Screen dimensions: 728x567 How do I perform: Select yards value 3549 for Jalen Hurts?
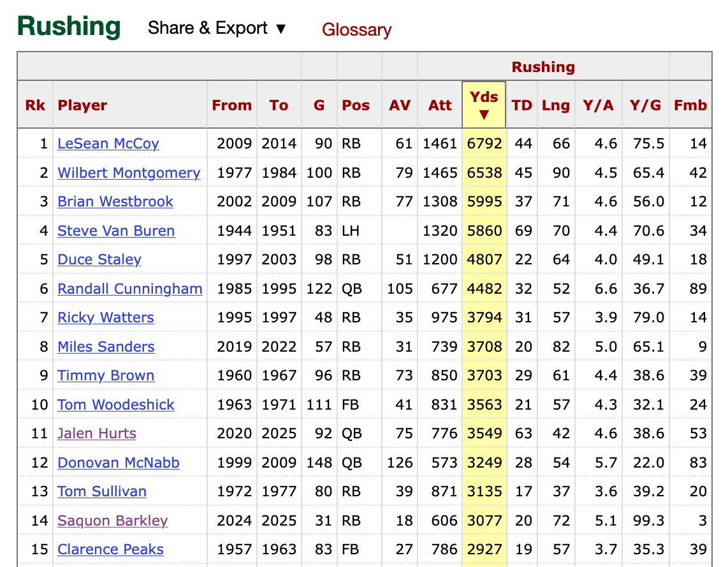point(484,433)
